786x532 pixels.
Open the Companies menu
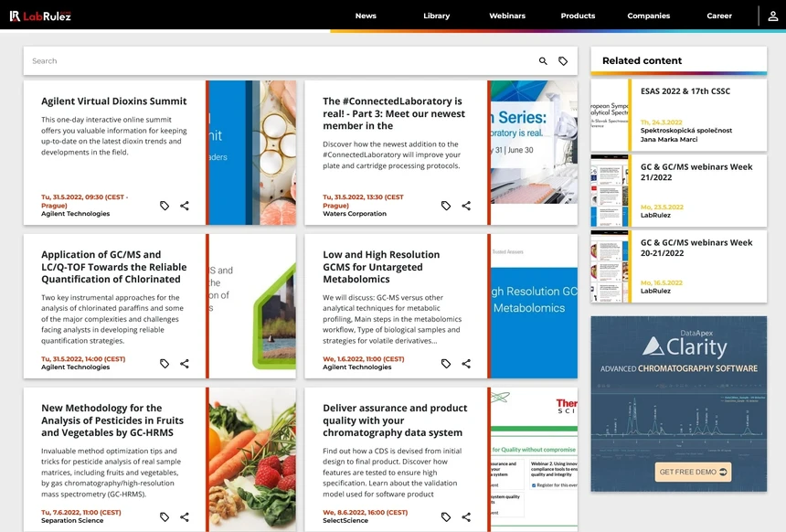(x=649, y=16)
